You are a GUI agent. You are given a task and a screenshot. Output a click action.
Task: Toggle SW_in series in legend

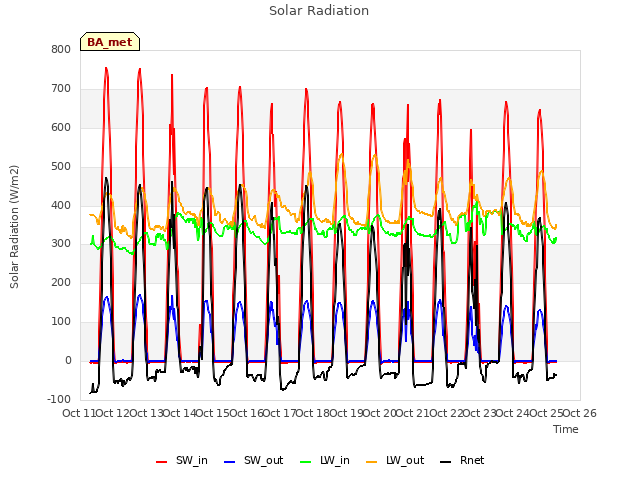182,460
